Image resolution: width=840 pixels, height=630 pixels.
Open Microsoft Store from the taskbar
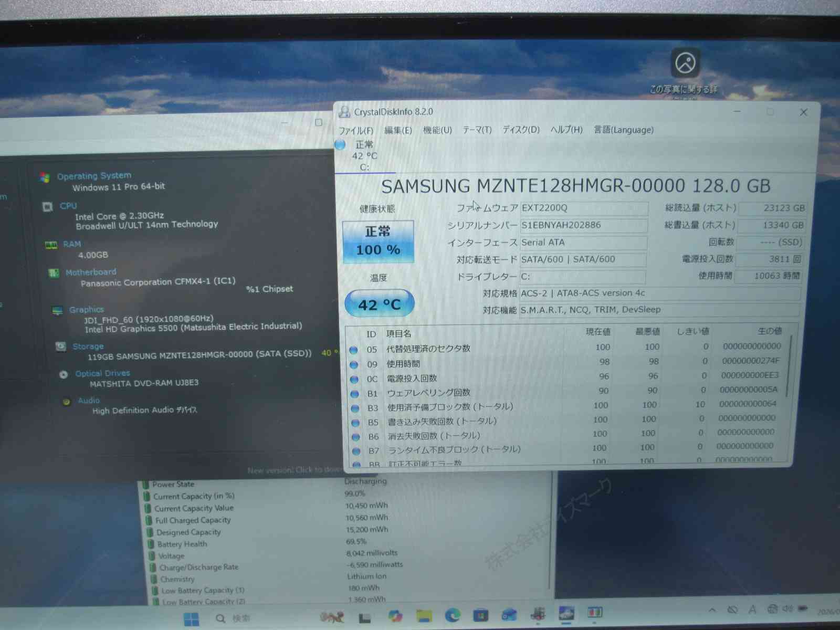pos(480,615)
